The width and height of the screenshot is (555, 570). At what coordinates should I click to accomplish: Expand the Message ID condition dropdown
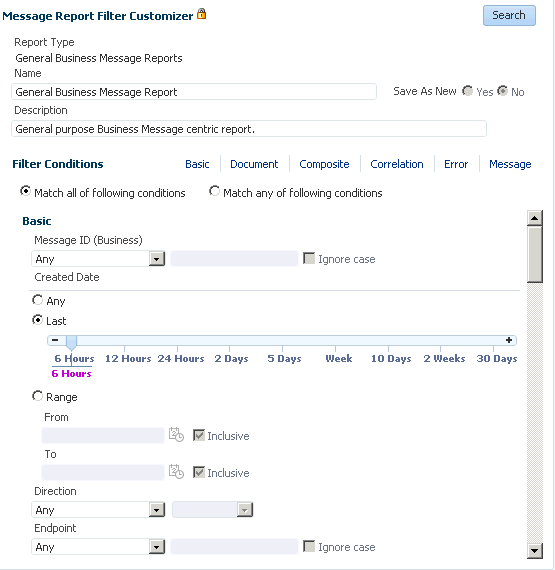pyautogui.click(x=157, y=259)
